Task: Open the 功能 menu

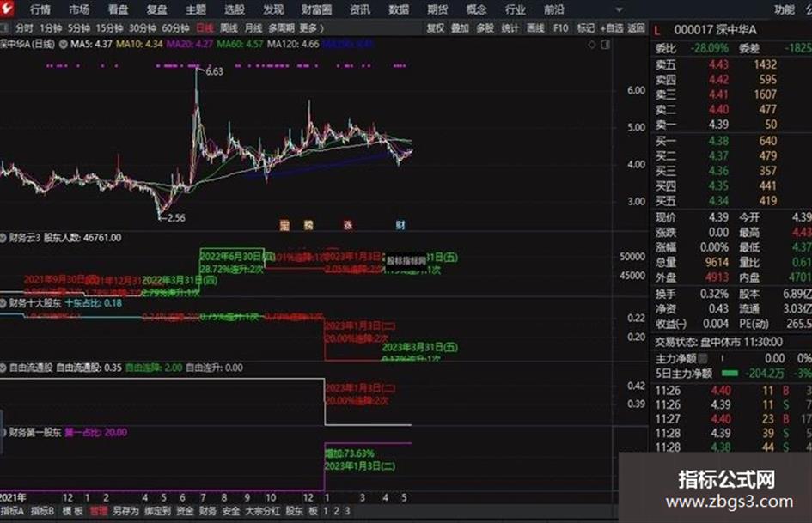Action: (785, 9)
